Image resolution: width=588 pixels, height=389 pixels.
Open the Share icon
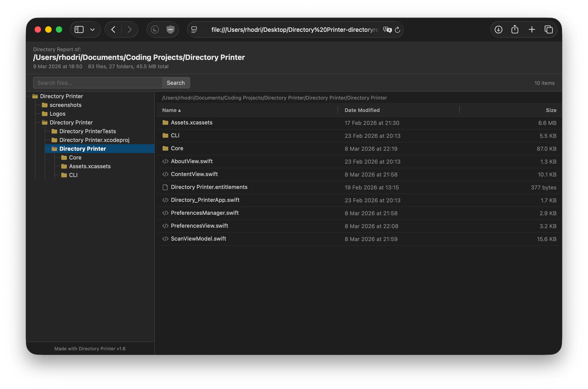pyautogui.click(x=515, y=29)
